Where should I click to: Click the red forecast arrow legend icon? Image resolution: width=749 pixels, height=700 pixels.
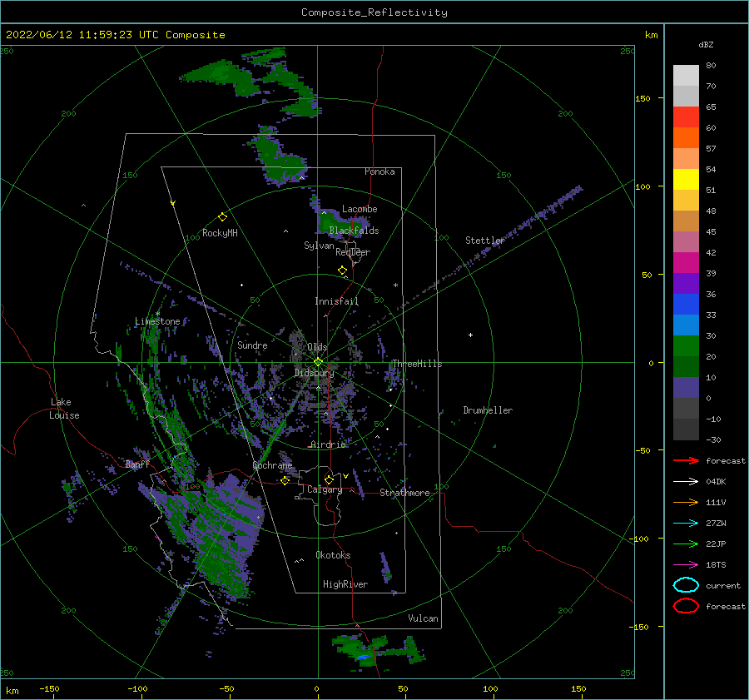click(686, 460)
